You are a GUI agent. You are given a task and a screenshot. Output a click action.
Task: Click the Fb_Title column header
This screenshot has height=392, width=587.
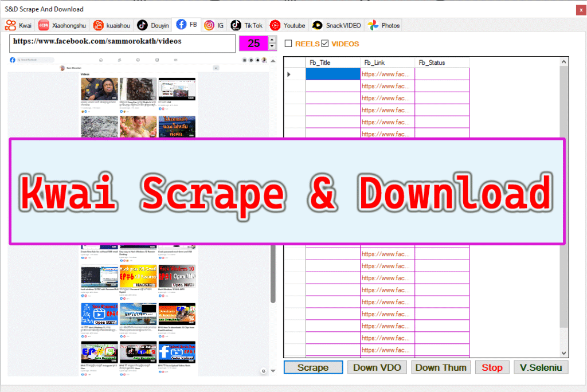point(333,62)
